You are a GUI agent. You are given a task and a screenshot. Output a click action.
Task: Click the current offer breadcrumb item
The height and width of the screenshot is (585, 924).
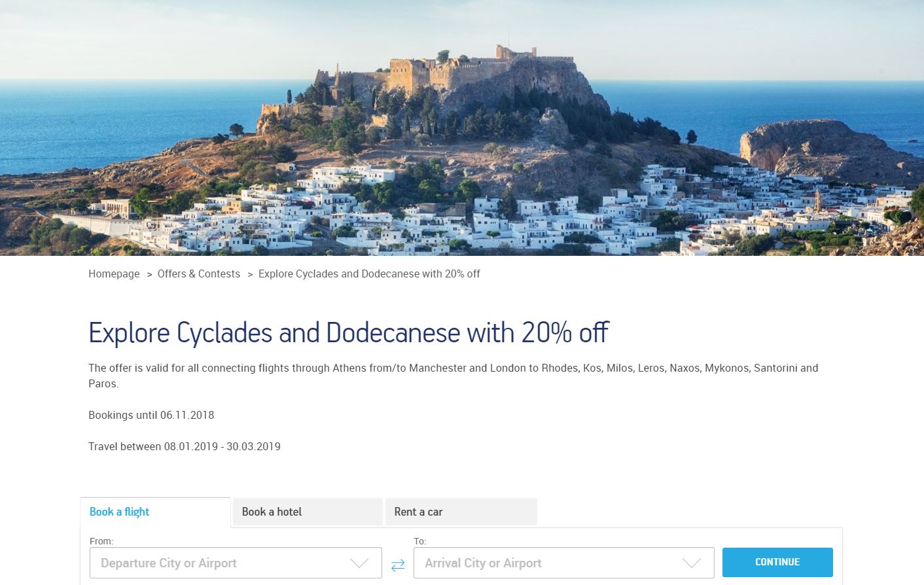tap(369, 274)
